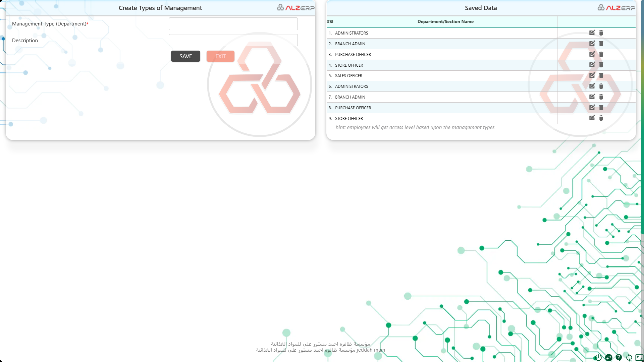Click the ALZERP logo in Create panel

[x=296, y=7]
